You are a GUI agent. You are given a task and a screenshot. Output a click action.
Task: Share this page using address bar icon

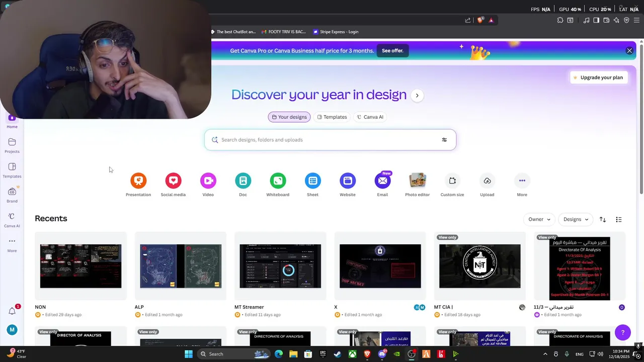tap(468, 20)
